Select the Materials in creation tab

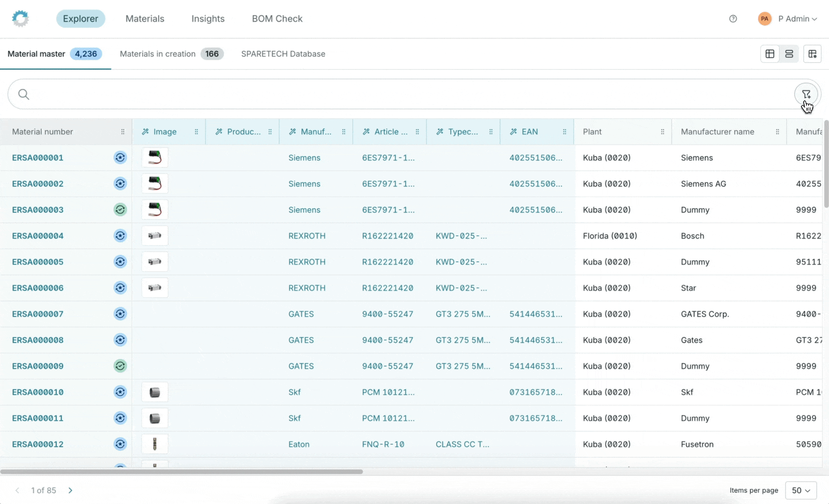coord(172,54)
